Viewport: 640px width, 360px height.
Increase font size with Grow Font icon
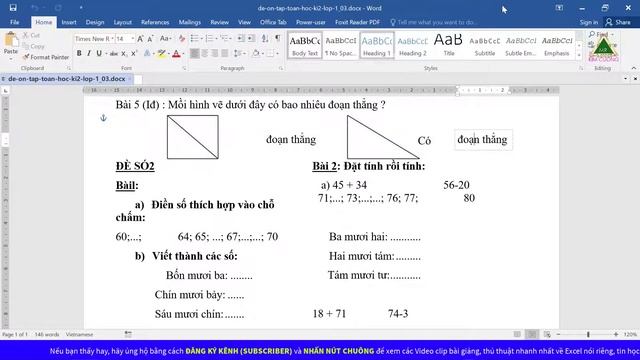pyautogui.click(x=140, y=39)
